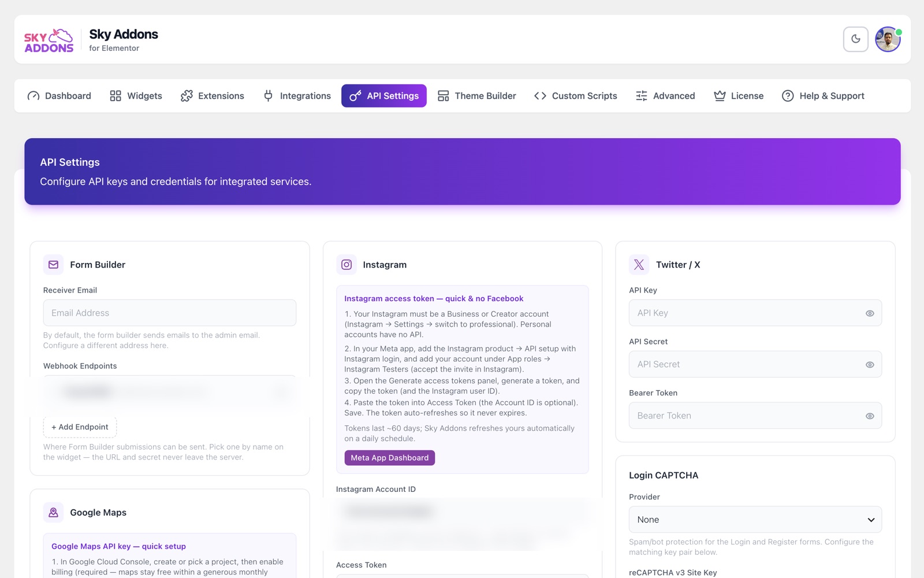Open the Meta App Dashboard button
Screen dimensions: 924x578
pos(390,458)
